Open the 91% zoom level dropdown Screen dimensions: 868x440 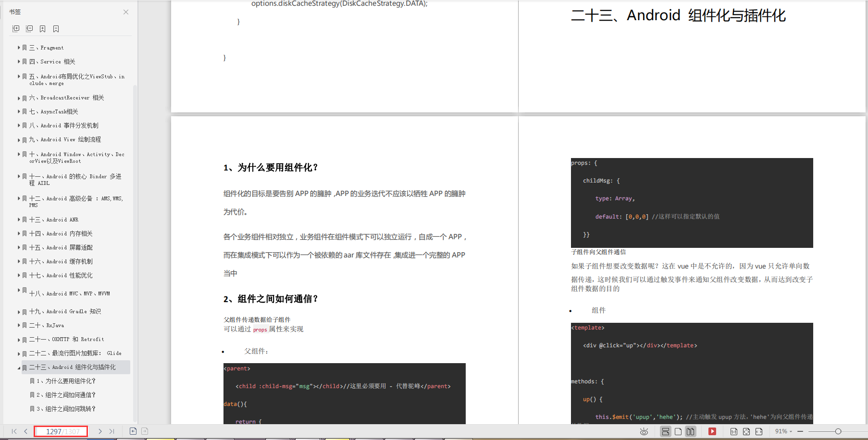point(783,431)
